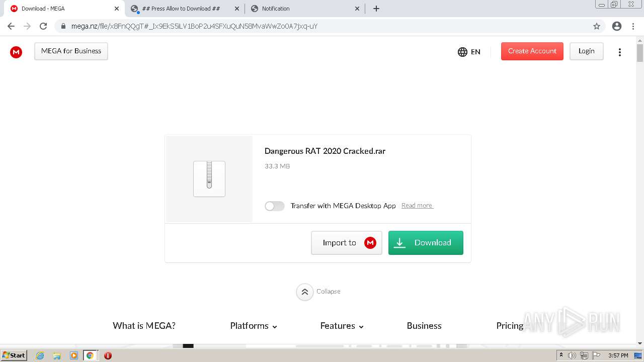Follow the Read more link
Viewport: 644px width, 362px height.
tap(417, 206)
